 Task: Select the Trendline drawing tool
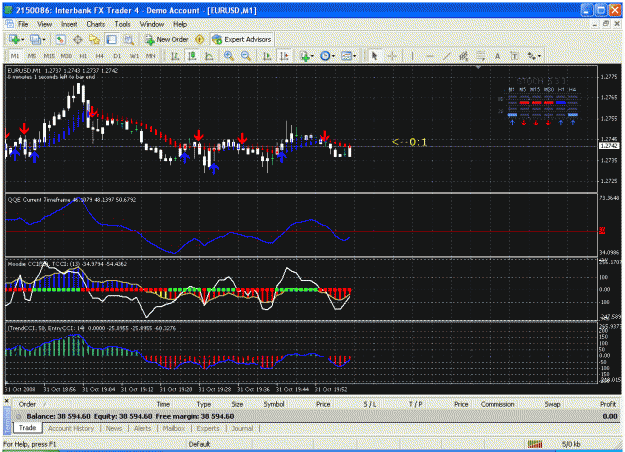[446, 56]
